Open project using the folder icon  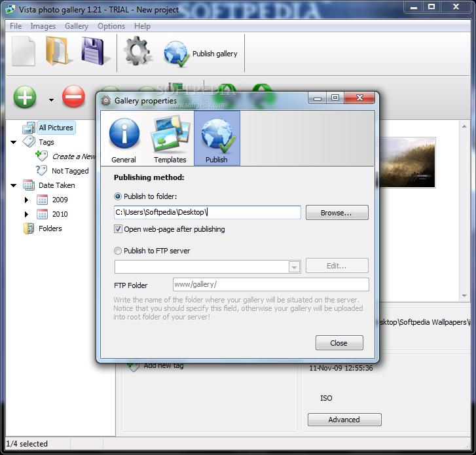tap(58, 50)
